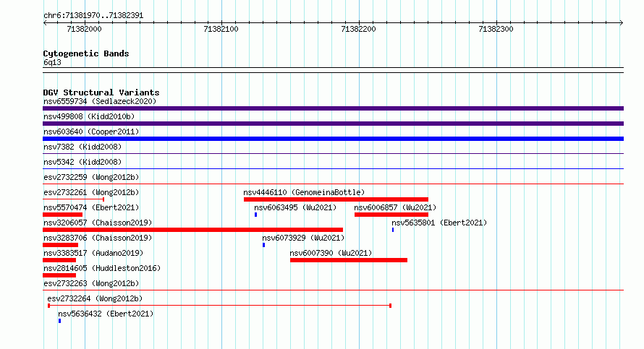644x349 pixels.
Task: Open nsv5635801 (Ebert2021) label
Action: 439,223
